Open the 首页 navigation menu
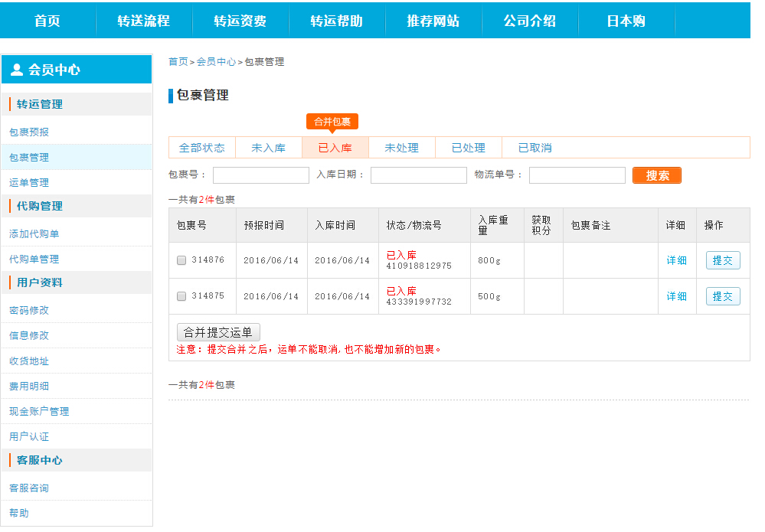 [x=47, y=21]
